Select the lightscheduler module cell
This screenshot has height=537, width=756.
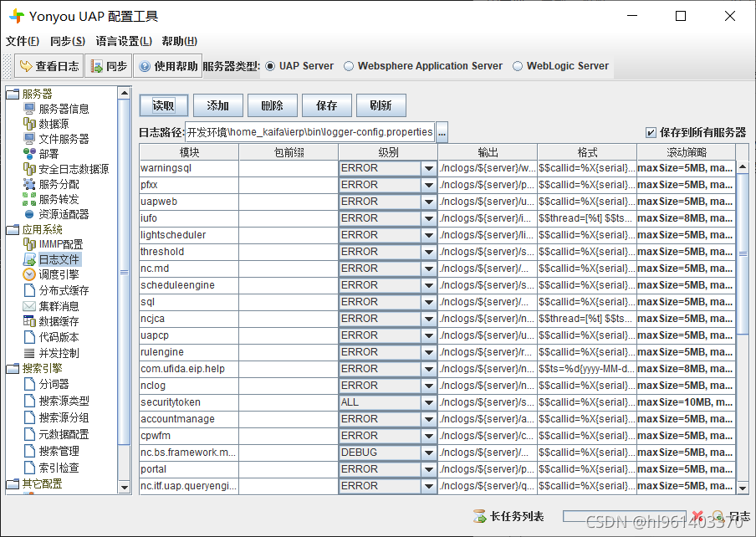[x=189, y=235]
